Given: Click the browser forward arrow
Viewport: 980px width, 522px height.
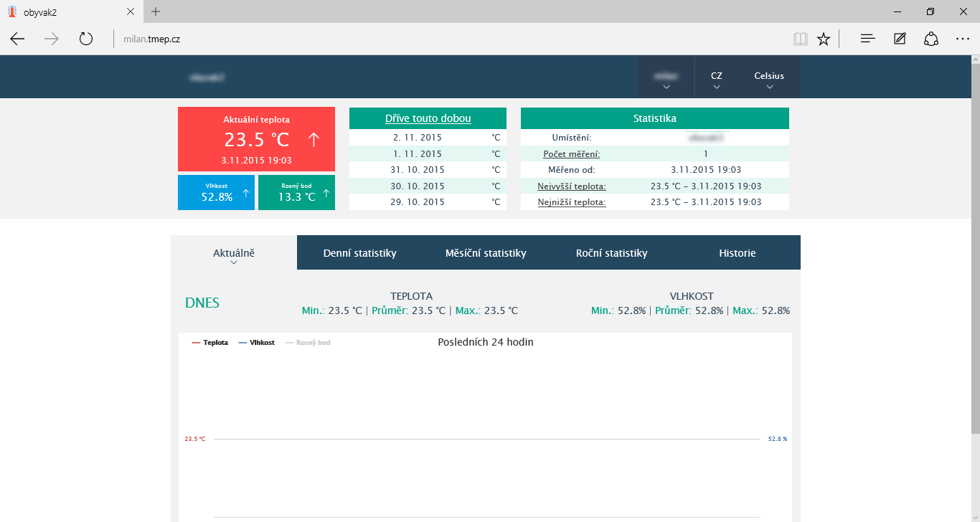Looking at the screenshot, I should click(x=52, y=39).
